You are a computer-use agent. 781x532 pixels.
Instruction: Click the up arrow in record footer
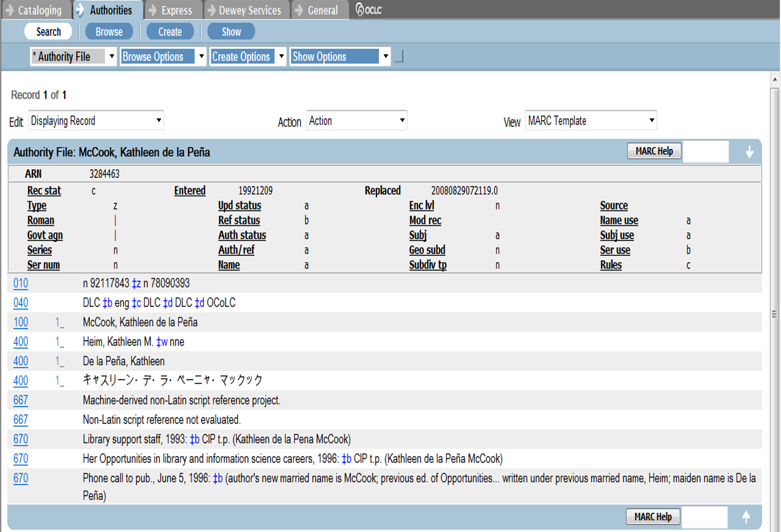(746, 517)
